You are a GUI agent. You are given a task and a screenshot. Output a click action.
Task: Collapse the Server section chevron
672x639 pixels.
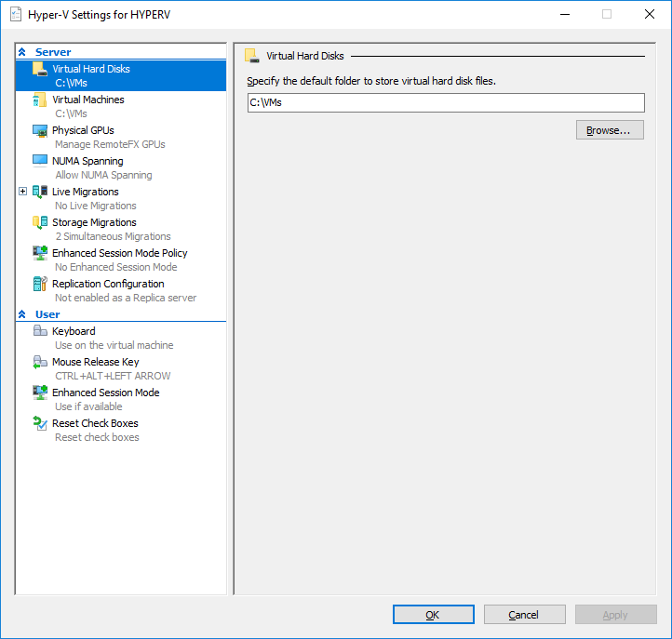tap(22, 52)
